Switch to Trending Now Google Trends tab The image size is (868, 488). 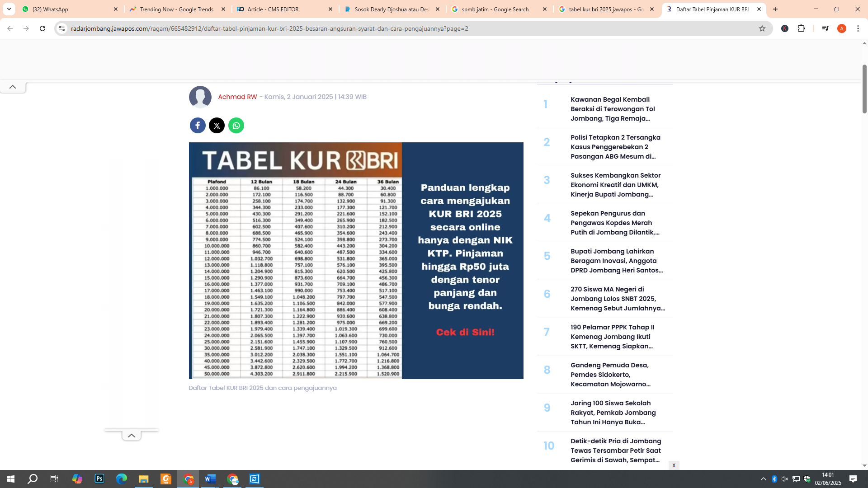176,9
